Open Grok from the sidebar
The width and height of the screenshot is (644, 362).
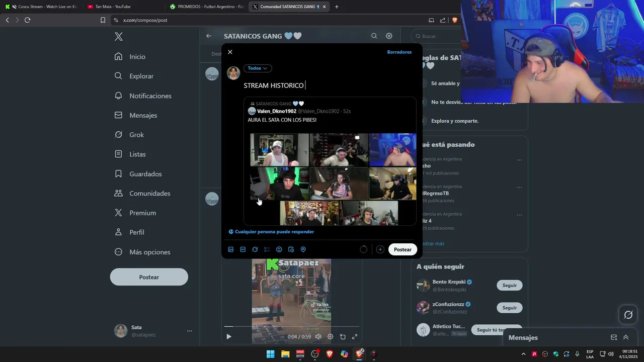[129, 135]
